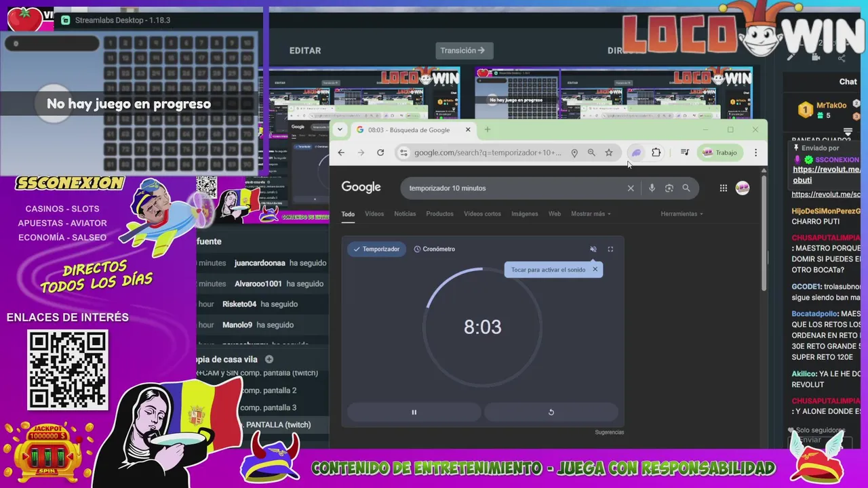Image resolution: width=868 pixels, height=488 pixels.
Task: Click Alvarooo1001 follow event
Action: [x=263, y=283]
